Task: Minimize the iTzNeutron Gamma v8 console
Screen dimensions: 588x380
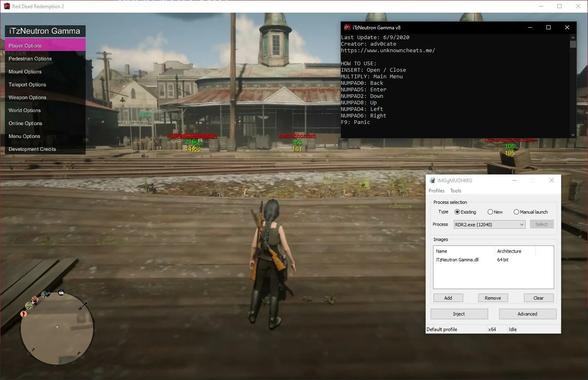Action: click(x=530, y=27)
